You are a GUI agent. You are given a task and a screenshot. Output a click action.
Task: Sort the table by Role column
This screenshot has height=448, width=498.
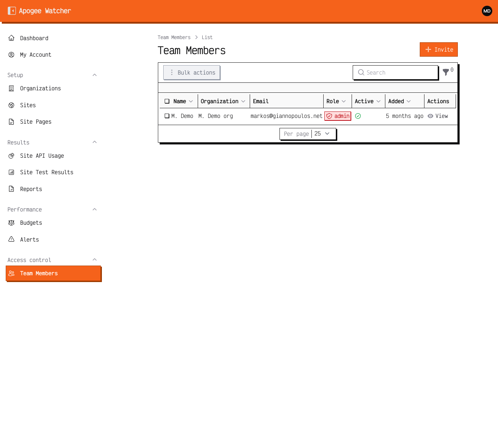tap(336, 101)
